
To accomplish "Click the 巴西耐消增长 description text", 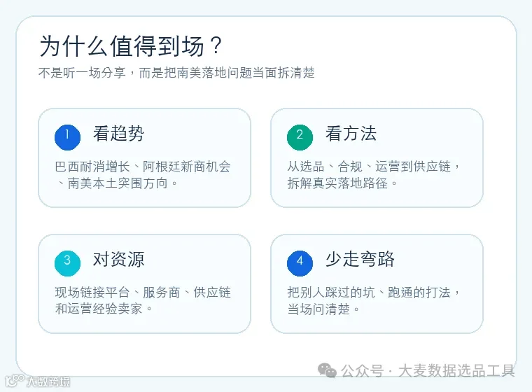I will click(x=143, y=175).
